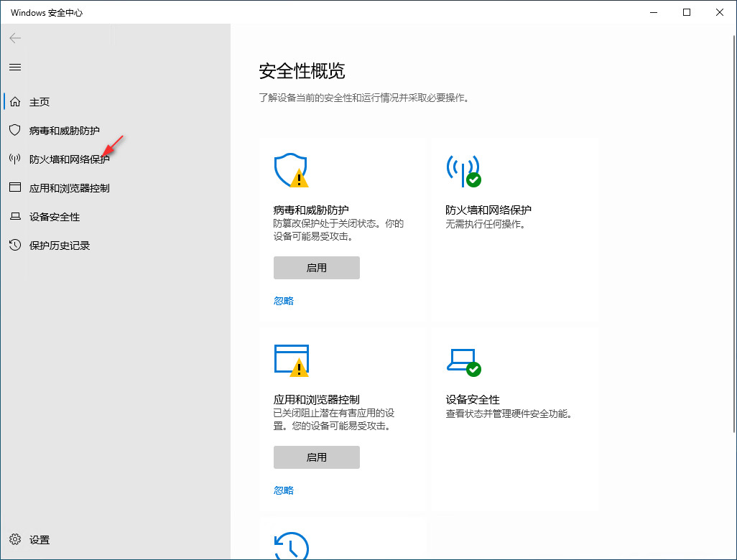The width and height of the screenshot is (737, 560).
Task: Maximize the Windows 安全中心 window
Action: point(686,12)
